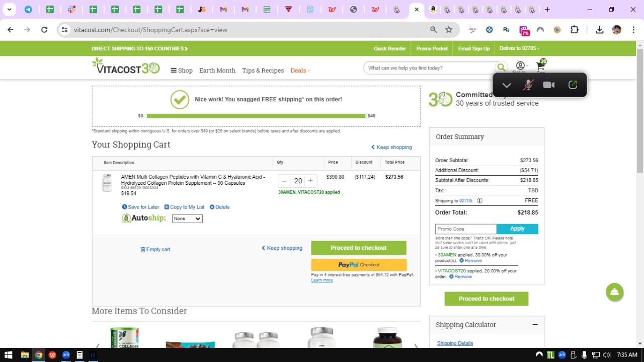Click shipping info icon next to 92705
The image size is (644, 362).
point(479,200)
